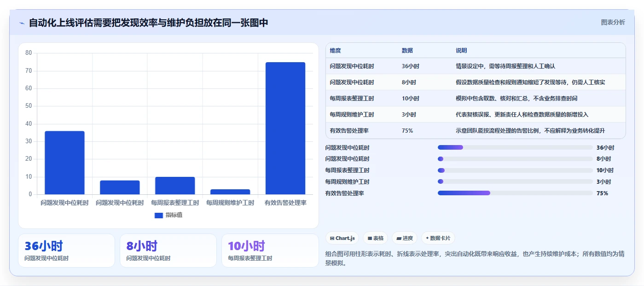Click the 数据 table column header

pyautogui.click(x=407, y=50)
